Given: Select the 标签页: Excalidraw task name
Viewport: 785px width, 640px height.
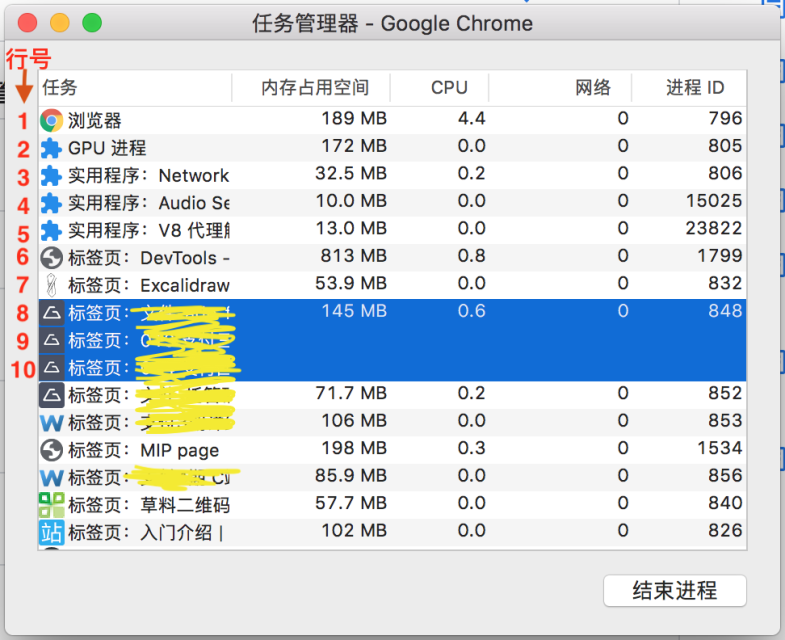Looking at the screenshot, I should (x=149, y=285).
